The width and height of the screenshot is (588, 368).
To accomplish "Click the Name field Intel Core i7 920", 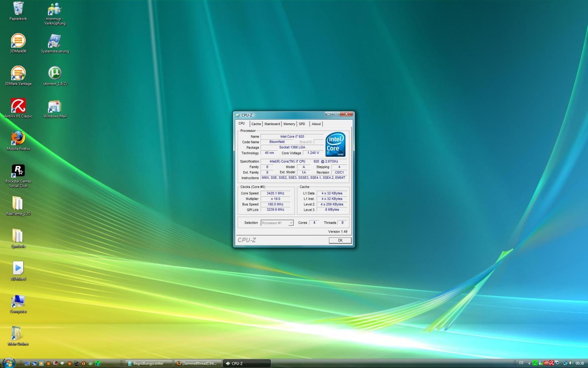I will (x=292, y=137).
